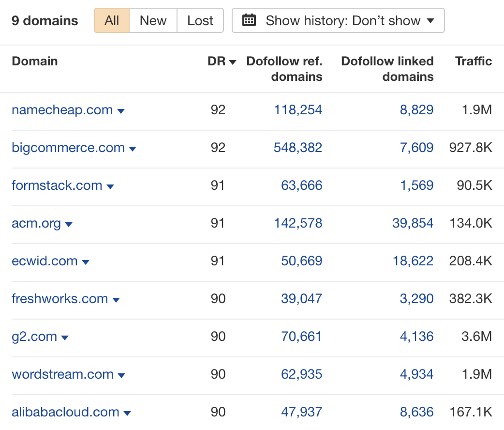
Task: Click the dropdown triangle beside alibabacloud.com
Action: (127, 413)
